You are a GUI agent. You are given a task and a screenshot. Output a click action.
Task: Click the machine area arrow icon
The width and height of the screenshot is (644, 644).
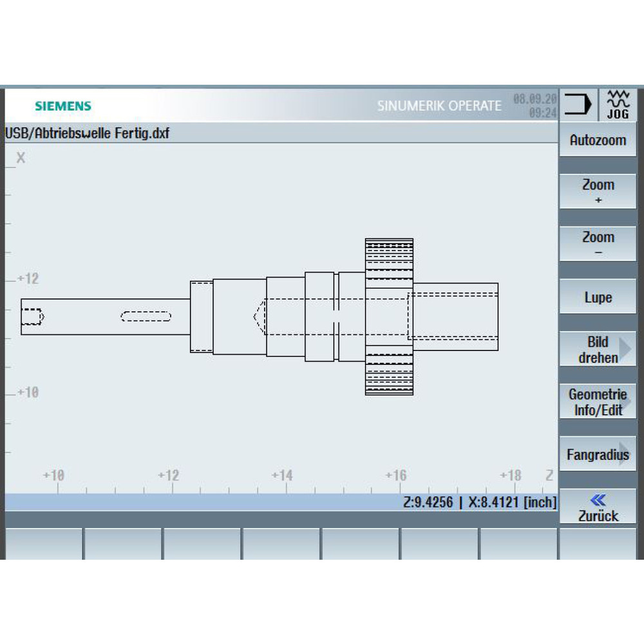pos(578,104)
